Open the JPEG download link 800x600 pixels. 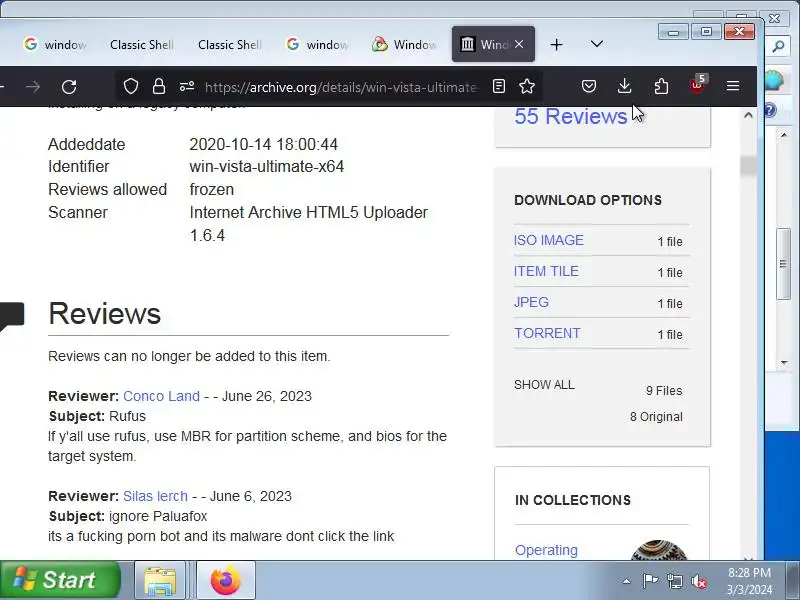[x=531, y=303]
